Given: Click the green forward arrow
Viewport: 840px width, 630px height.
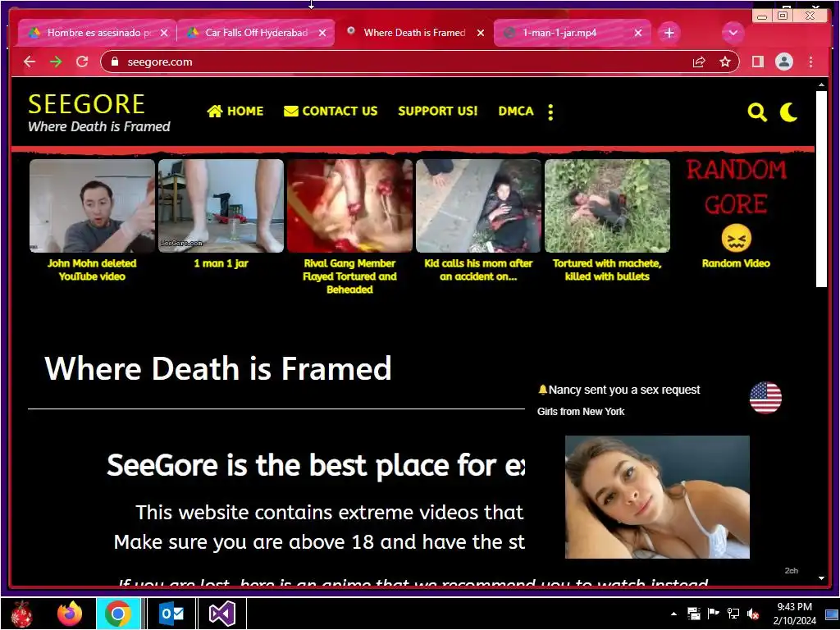Looking at the screenshot, I should click(56, 62).
